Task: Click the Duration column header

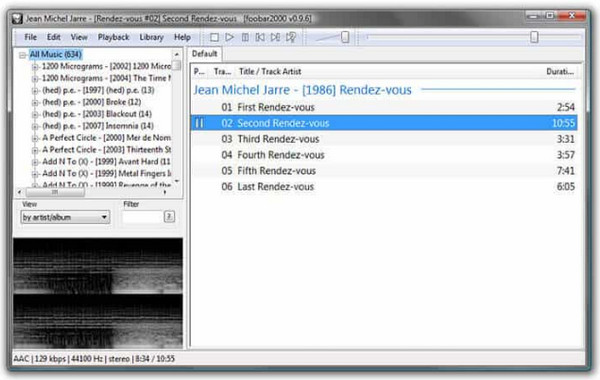Action: coord(560,72)
